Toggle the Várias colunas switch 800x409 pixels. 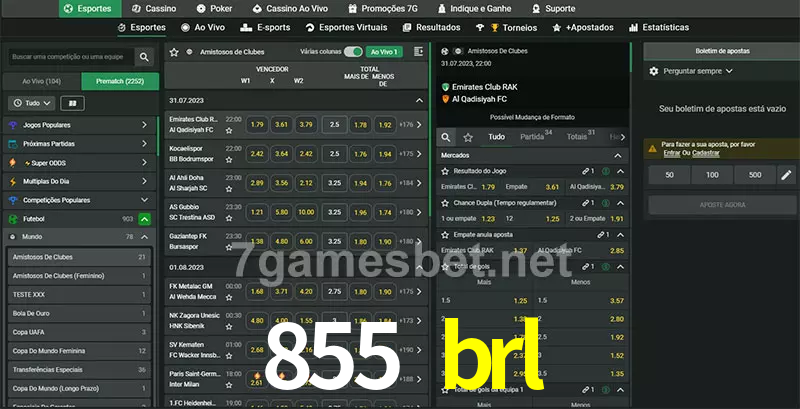click(x=352, y=51)
